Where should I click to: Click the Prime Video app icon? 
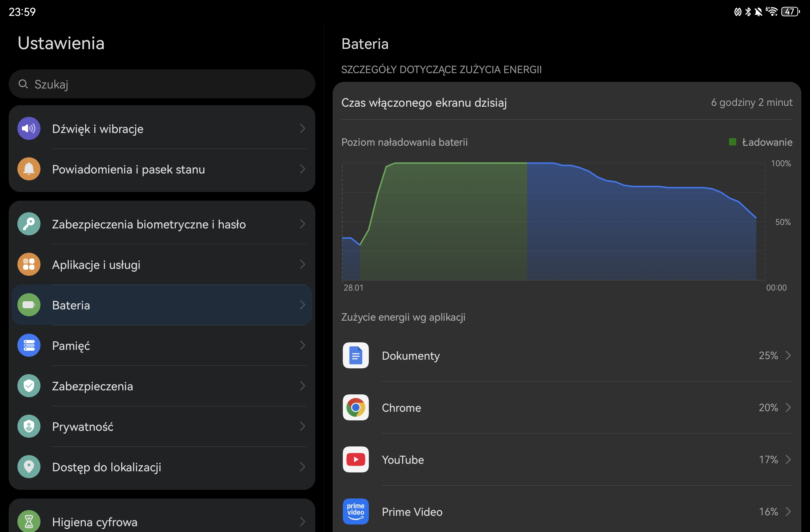[355, 511]
